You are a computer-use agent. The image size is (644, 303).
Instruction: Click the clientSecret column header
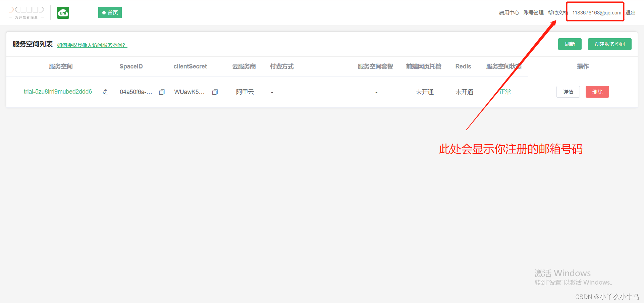[x=190, y=66]
